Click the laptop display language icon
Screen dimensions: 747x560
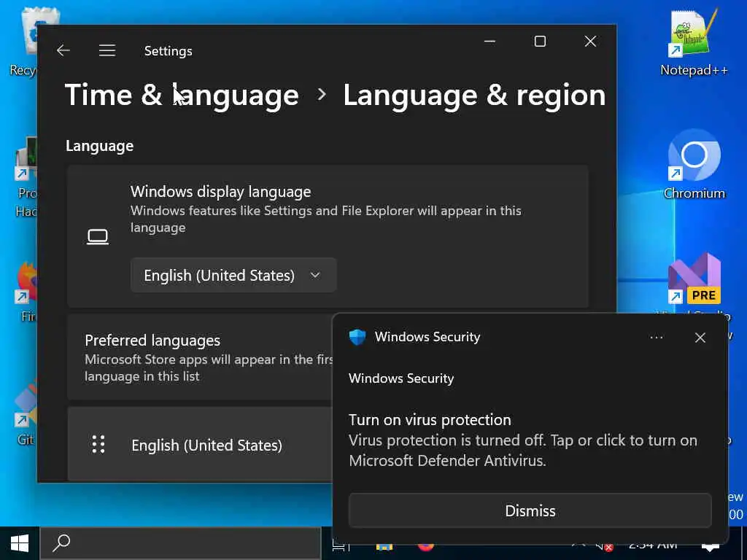point(98,237)
